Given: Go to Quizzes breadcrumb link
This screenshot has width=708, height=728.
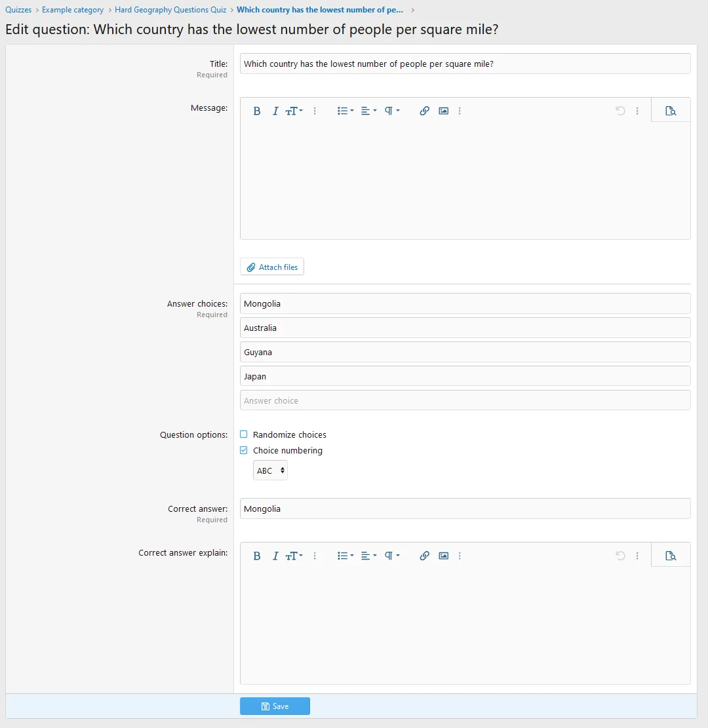Looking at the screenshot, I should [18, 10].
